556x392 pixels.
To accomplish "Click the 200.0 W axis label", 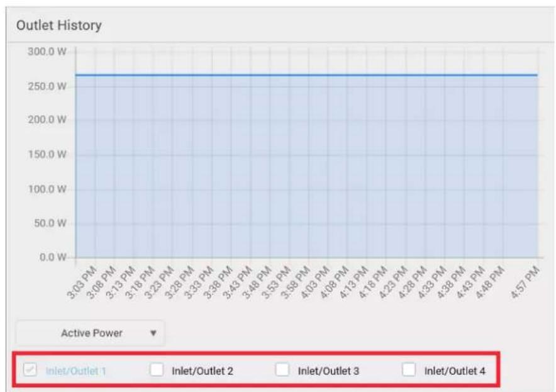I will click(47, 120).
